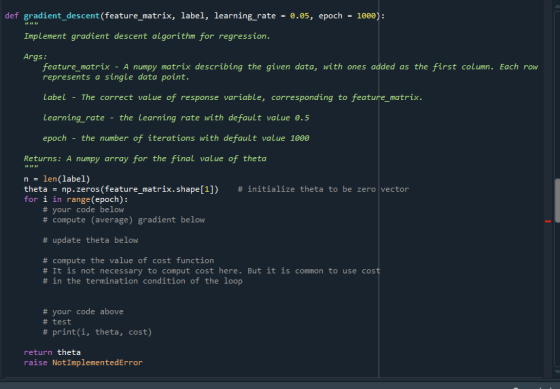Click the 'def' keyword

click(12, 16)
